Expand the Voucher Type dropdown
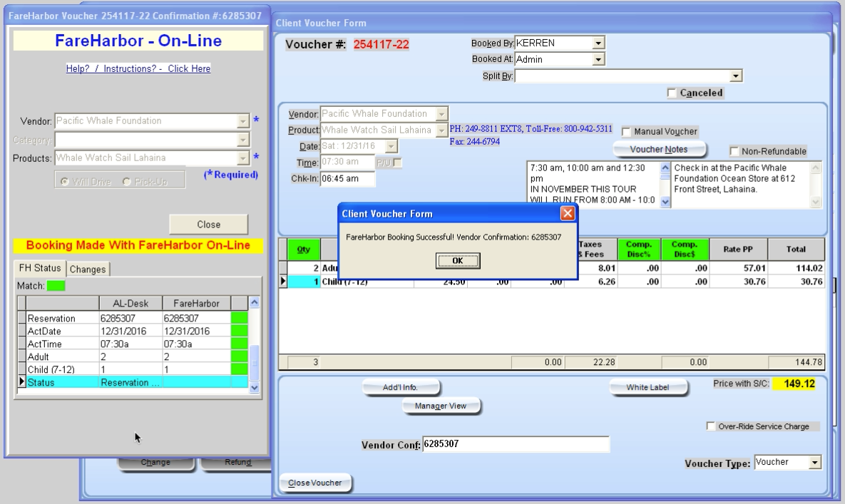Image resolution: width=845 pixels, height=504 pixels. [815, 463]
